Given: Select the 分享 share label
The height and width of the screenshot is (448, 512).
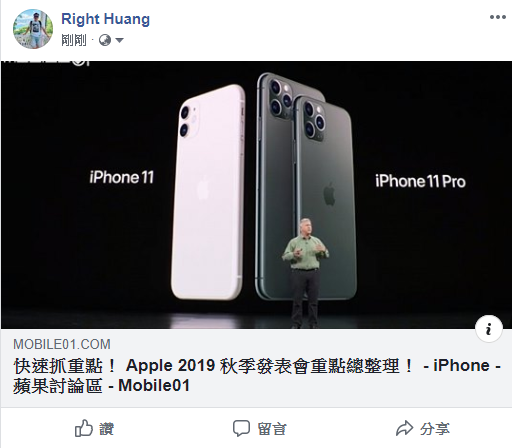Looking at the screenshot, I should 435,429.
